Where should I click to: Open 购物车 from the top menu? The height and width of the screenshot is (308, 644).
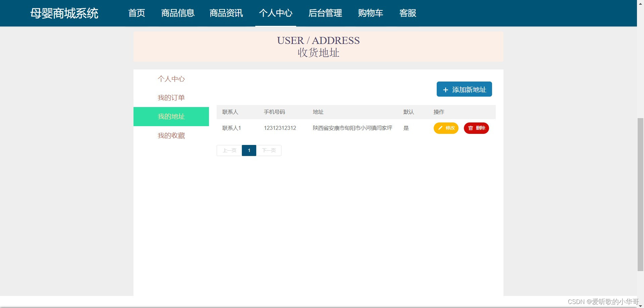[370, 13]
